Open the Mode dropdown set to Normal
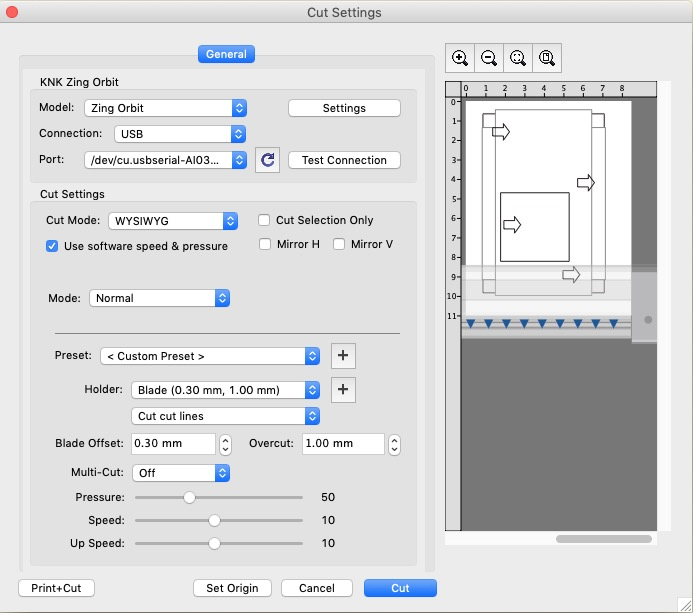The height and width of the screenshot is (613, 693). (x=159, y=298)
